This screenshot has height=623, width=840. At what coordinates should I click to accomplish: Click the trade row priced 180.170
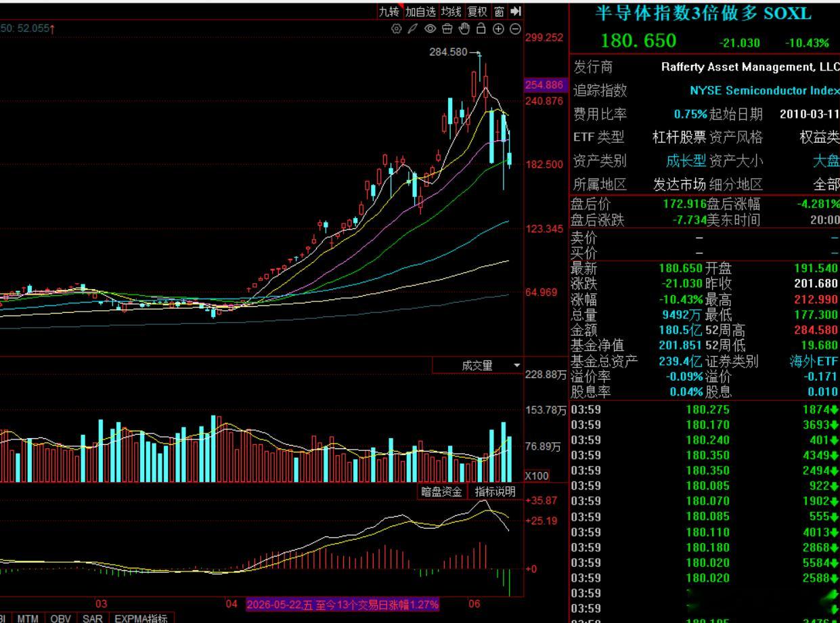(705, 425)
